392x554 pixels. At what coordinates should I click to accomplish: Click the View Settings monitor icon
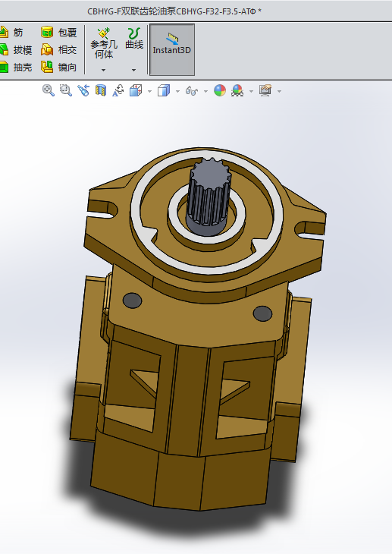tap(265, 90)
